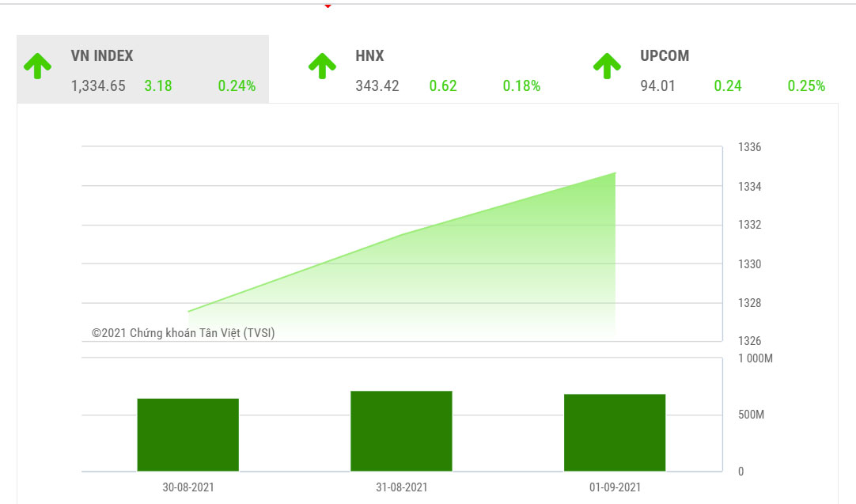Switch to the HNX tab label
The width and height of the screenshot is (856, 504).
pyautogui.click(x=369, y=56)
